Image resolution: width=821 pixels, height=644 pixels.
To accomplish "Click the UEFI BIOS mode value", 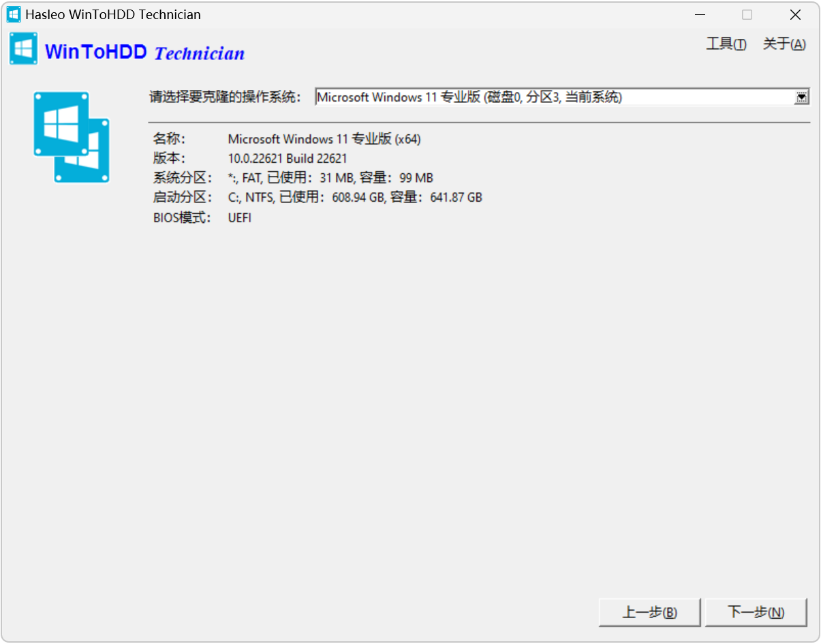I will click(x=239, y=219).
